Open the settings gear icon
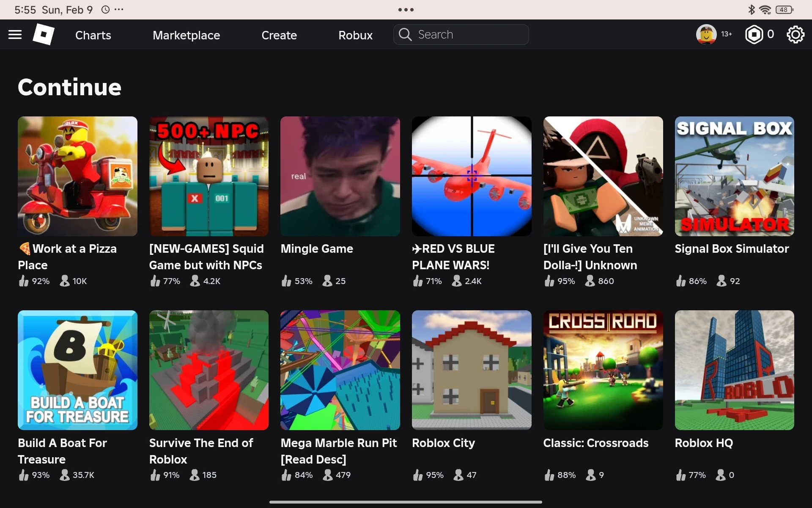Image resolution: width=812 pixels, height=508 pixels. pyautogui.click(x=796, y=34)
